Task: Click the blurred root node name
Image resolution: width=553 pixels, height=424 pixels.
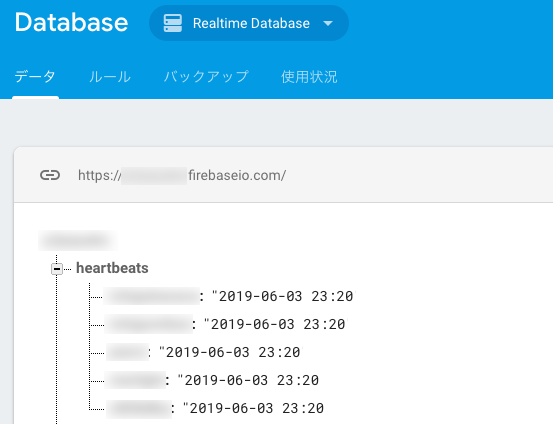Action: (x=78, y=241)
